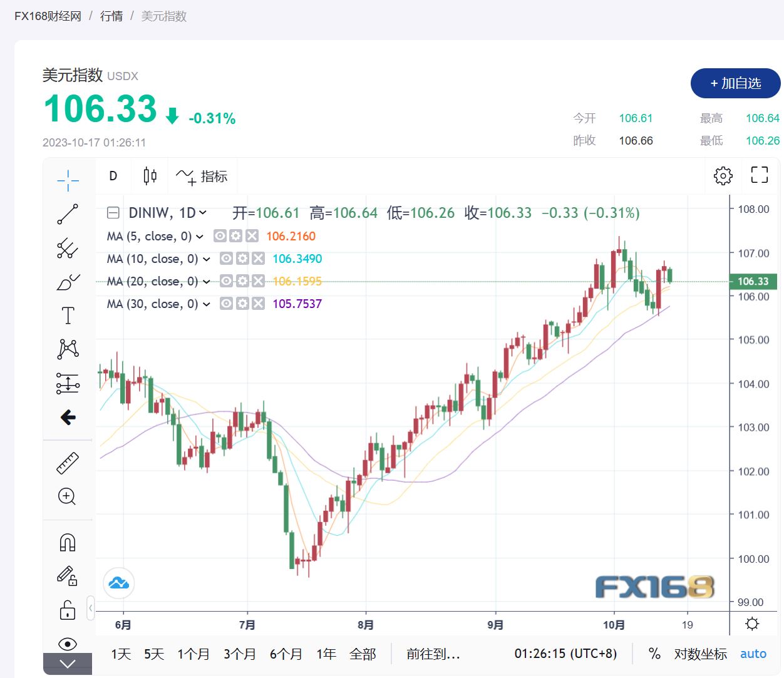Enable the magnet snap mode
This screenshot has width=784, height=678.
(68, 542)
